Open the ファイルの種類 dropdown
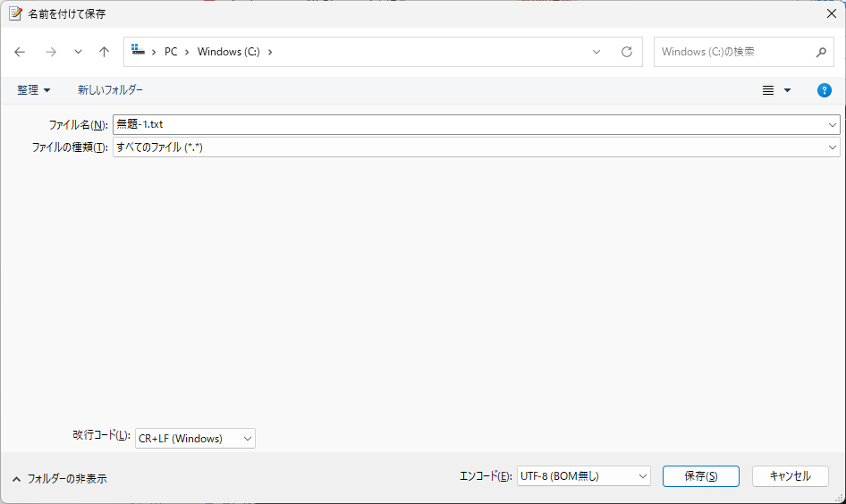Image resolution: width=846 pixels, height=504 pixels. [x=476, y=147]
